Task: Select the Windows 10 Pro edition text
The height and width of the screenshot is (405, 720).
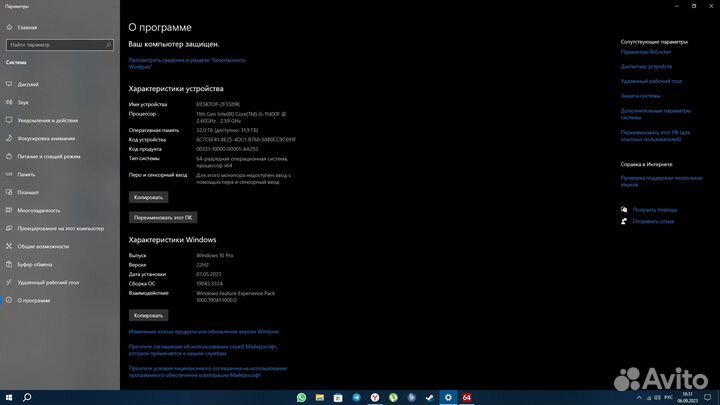Action: (x=215, y=255)
